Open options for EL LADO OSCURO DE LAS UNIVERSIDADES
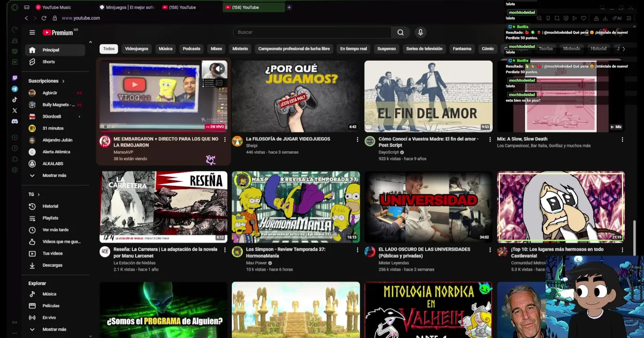Viewport: 644px width, 338px height. (x=490, y=250)
